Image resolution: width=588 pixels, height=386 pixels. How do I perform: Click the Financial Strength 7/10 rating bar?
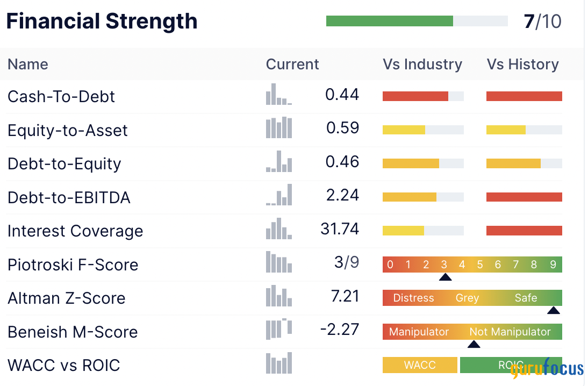click(x=417, y=21)
